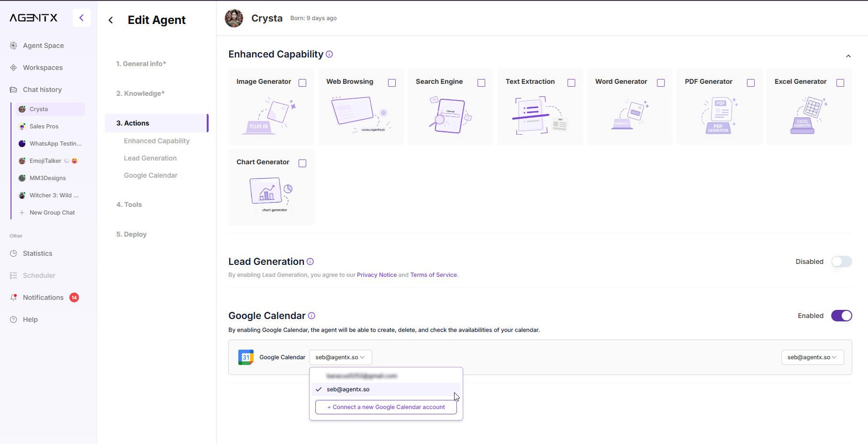The image size is (868, 444).
Task: Select seb@agentx.so in the dropdown list
Action: coord(386,389)
